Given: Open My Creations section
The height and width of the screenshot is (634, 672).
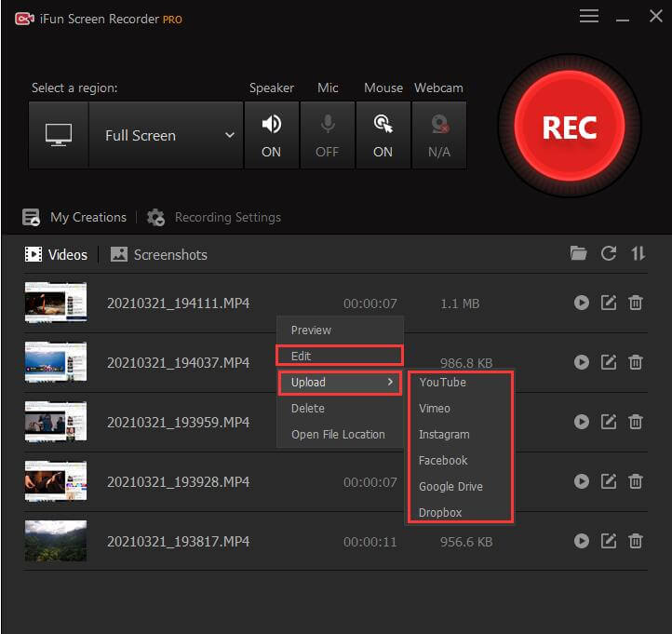Looking at the screenshot, I should [88, 217].
